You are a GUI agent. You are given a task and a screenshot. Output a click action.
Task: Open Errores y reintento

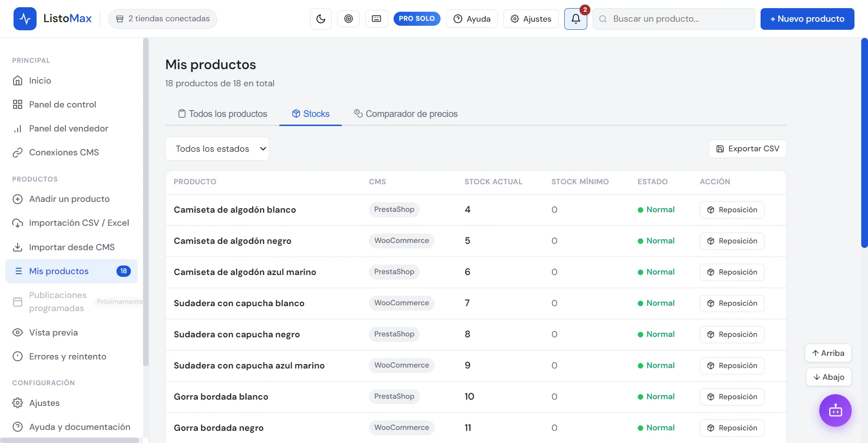coord(72,356)
